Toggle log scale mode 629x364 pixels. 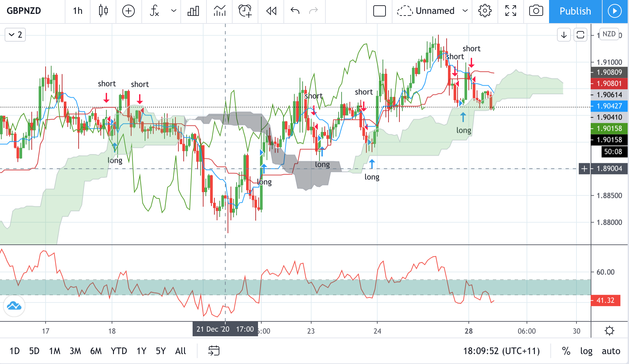[586, 351]
